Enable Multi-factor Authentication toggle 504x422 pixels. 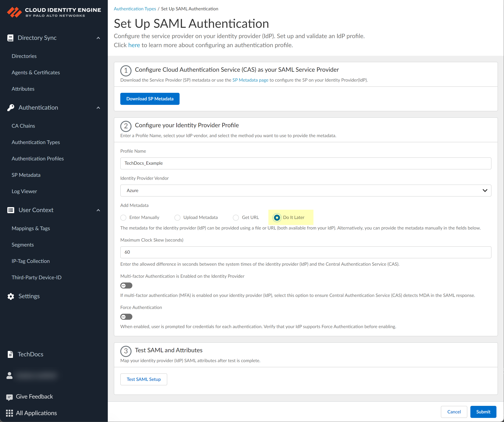pyautogui.click(x=126, y=285)
